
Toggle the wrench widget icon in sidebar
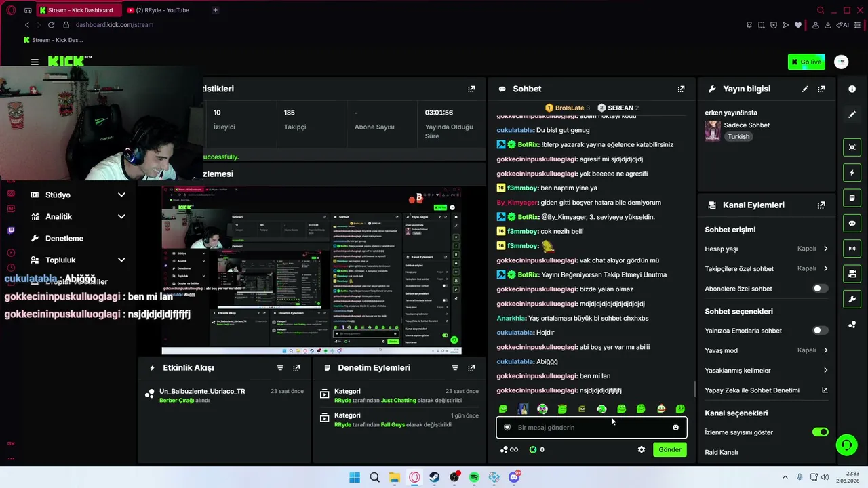click(x=852, y=299)
